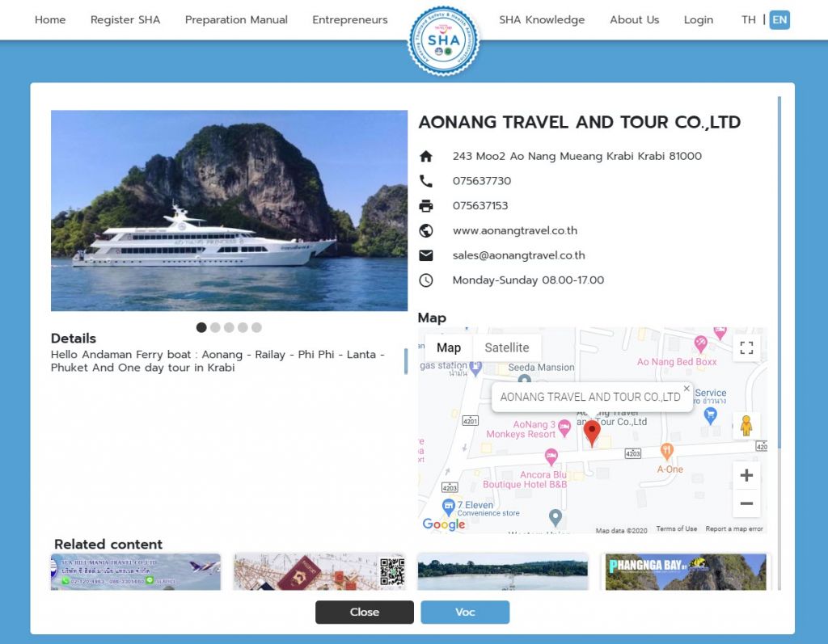Click the globe website icon

pos(425,230)
